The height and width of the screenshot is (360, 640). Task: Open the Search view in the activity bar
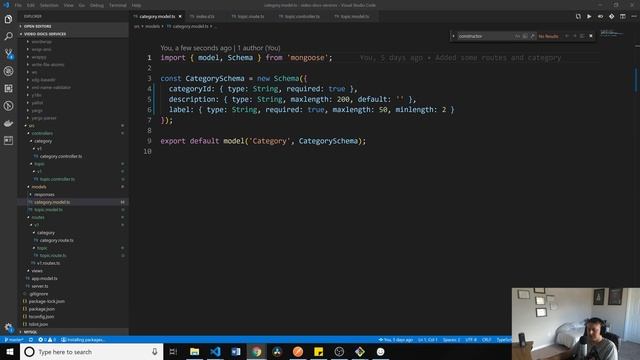8,36
